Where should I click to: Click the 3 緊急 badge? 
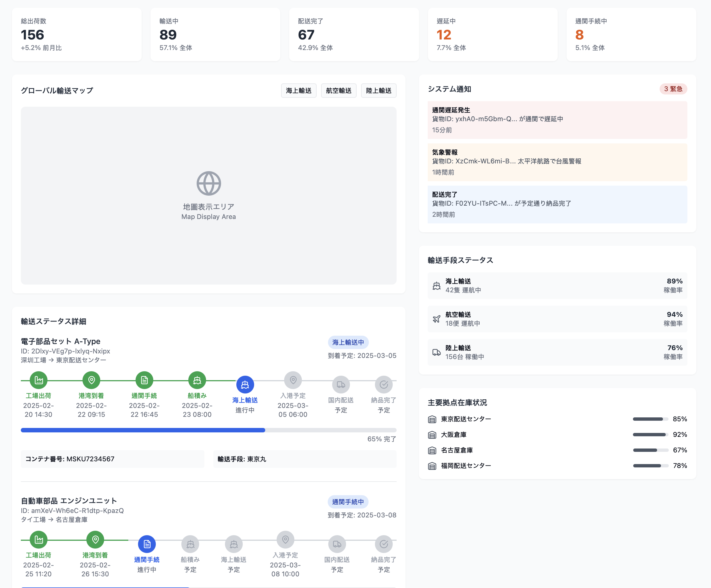point(673,89)
